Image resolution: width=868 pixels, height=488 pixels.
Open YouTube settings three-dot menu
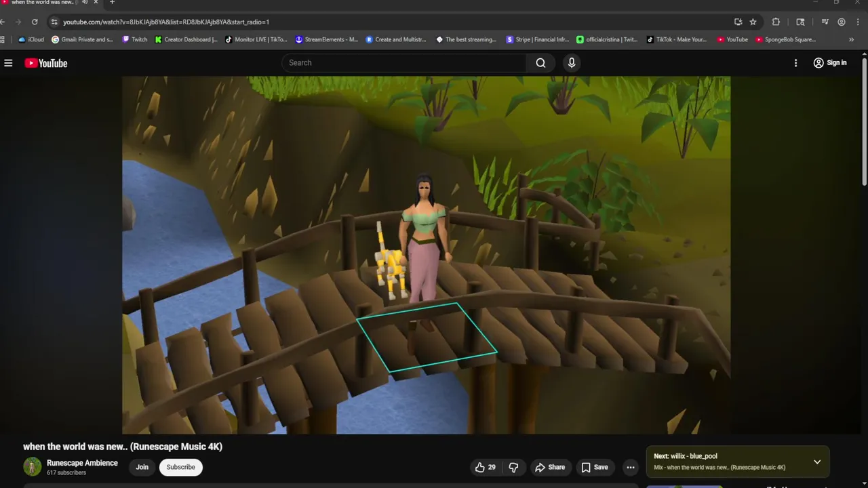point(795,63)
